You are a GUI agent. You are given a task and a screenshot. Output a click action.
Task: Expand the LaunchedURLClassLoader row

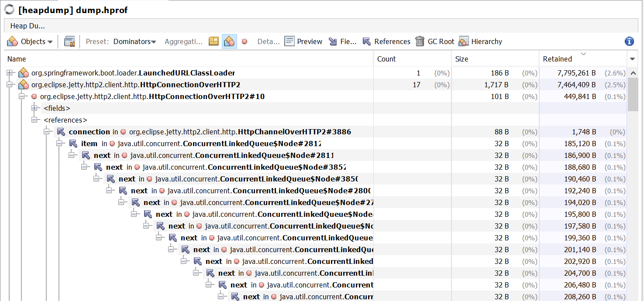[9, 73]
